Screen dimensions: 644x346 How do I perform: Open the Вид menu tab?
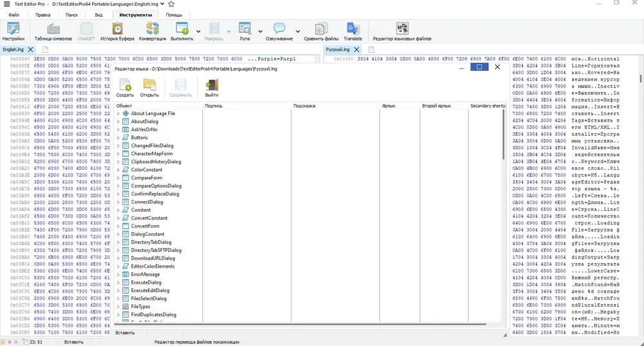coord(99,15)
